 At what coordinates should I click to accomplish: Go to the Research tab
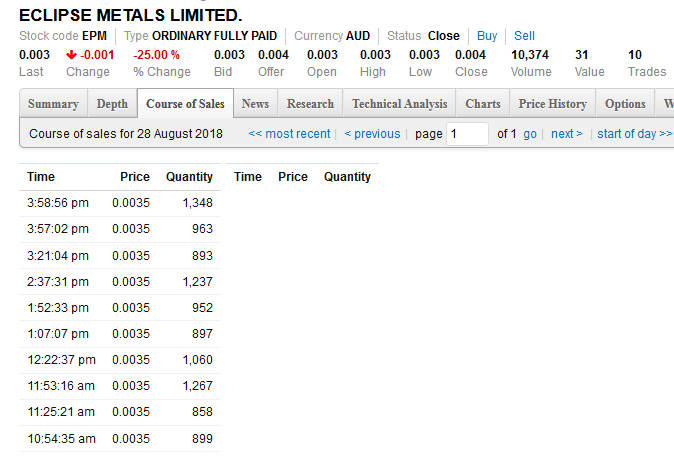point(310,104)
